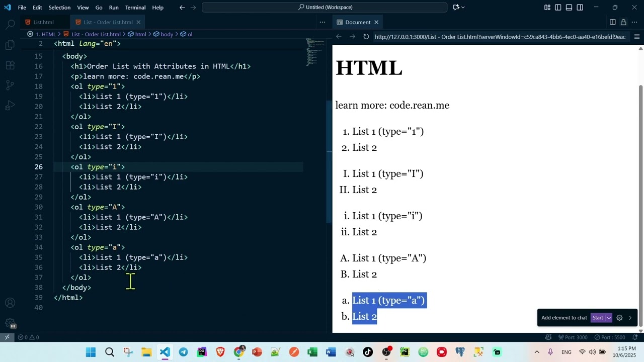Go back using the title bar arrow

(x=182, y=8)
